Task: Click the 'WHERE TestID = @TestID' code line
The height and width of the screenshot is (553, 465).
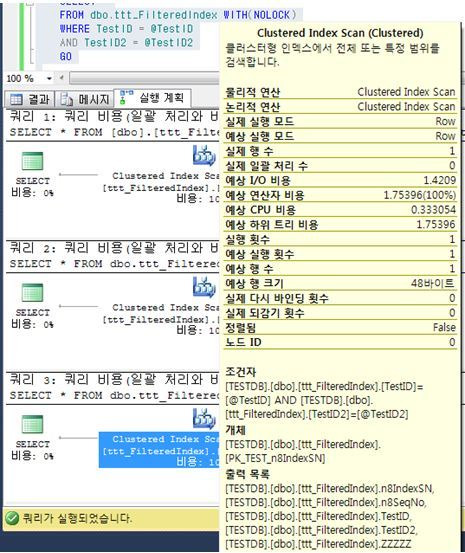Action: point(126,29)
